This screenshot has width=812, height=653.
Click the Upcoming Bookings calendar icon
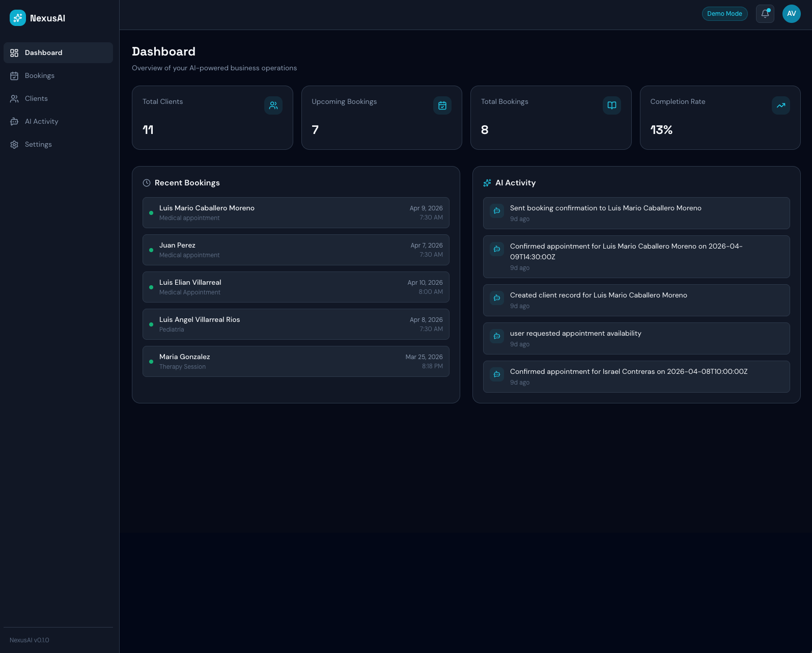[442, 105]
